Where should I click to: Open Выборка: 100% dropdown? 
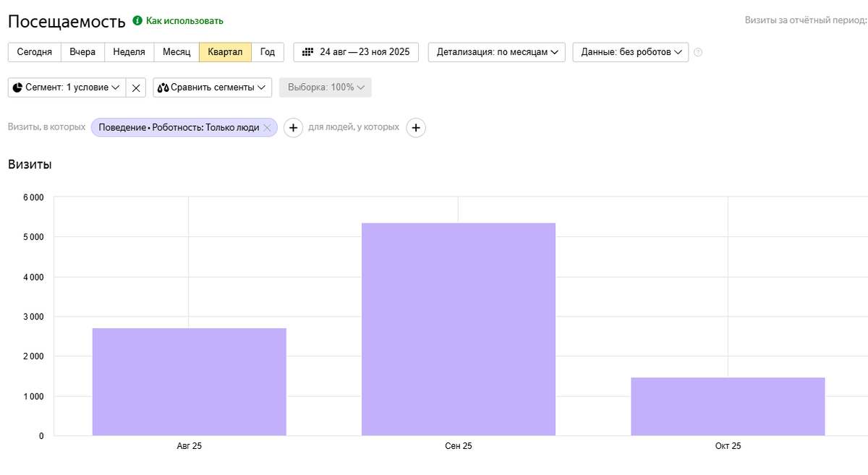point(325,87)
